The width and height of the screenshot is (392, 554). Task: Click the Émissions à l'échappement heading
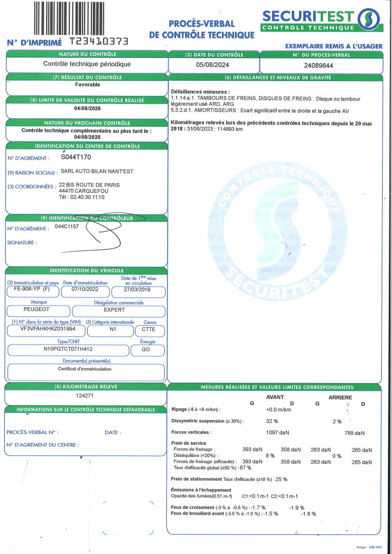(201, 490)
